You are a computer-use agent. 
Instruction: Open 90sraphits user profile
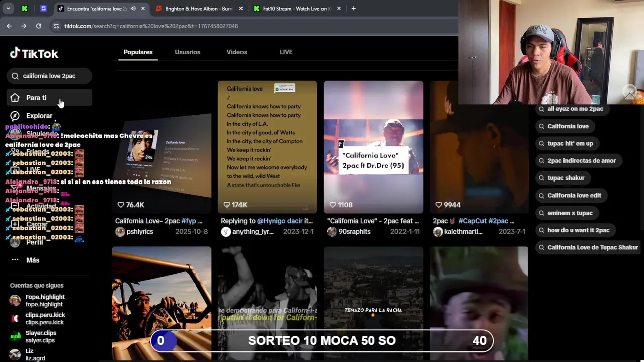[x=355, y=232]
